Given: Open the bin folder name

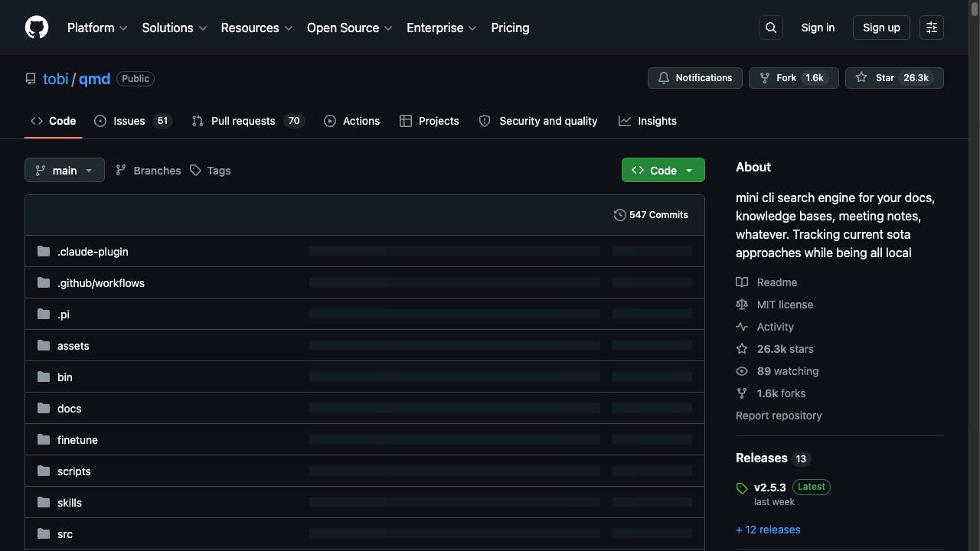Looking at the screenshot, I should click(65, 377).
